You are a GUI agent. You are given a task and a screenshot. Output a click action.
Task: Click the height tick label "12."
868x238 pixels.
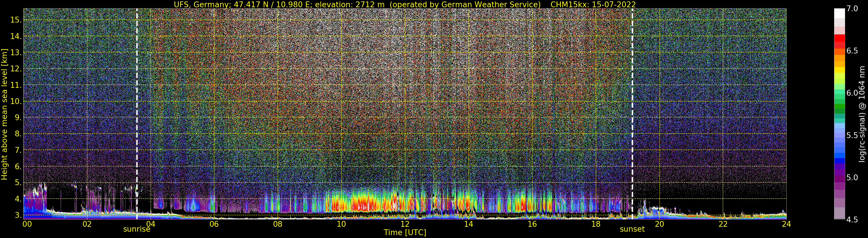click(16, 69)
